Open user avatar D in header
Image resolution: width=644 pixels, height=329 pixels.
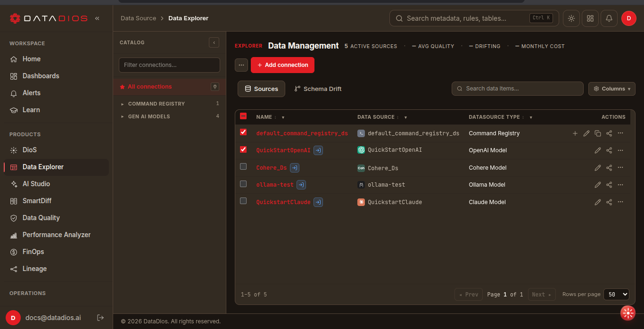[x=629, y=18]
